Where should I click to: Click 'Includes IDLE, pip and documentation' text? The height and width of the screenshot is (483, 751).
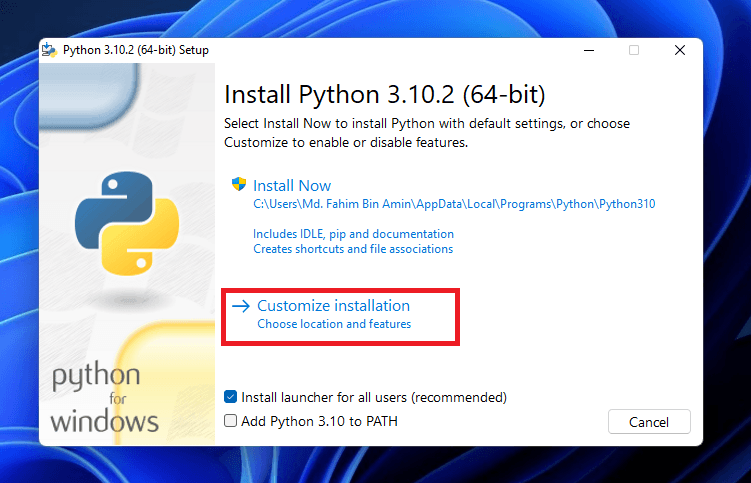353,234
